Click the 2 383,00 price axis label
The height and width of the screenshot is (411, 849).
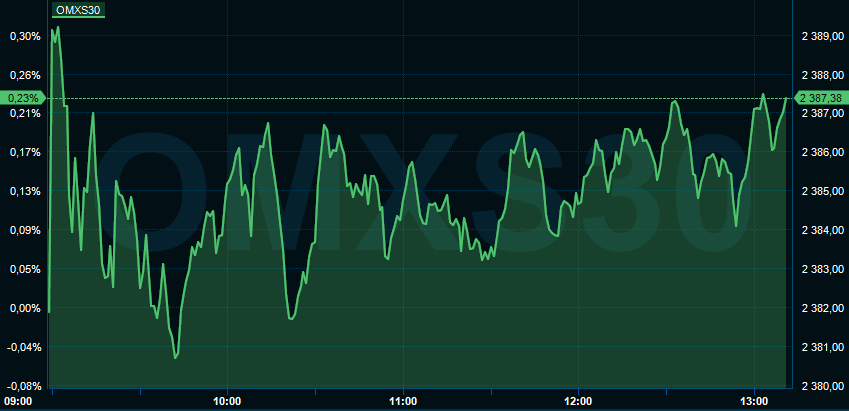point(822,270)
